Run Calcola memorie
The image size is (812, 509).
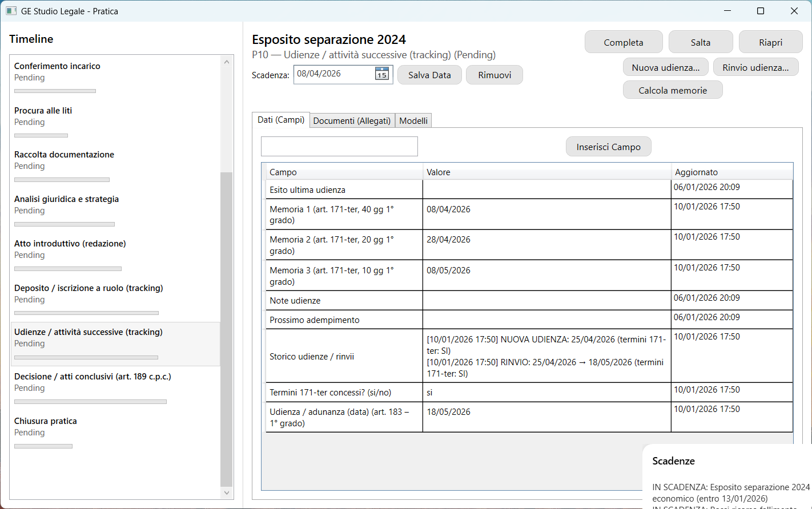point(673,90)
